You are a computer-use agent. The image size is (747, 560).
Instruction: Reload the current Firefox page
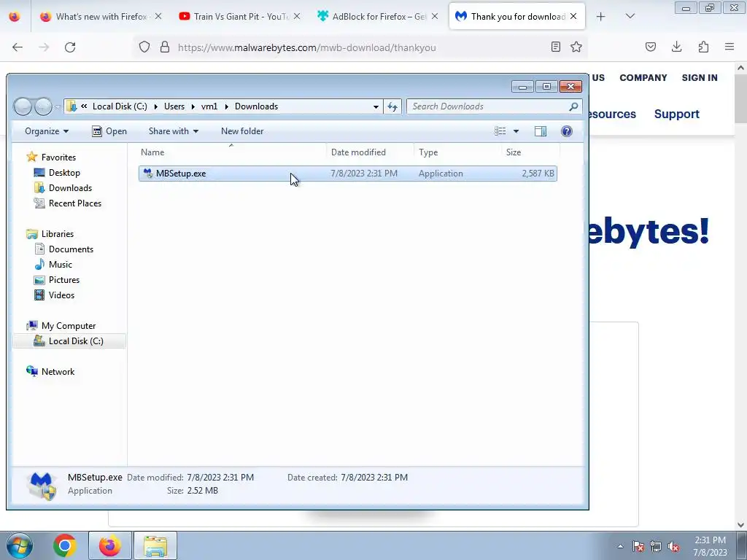70,47
